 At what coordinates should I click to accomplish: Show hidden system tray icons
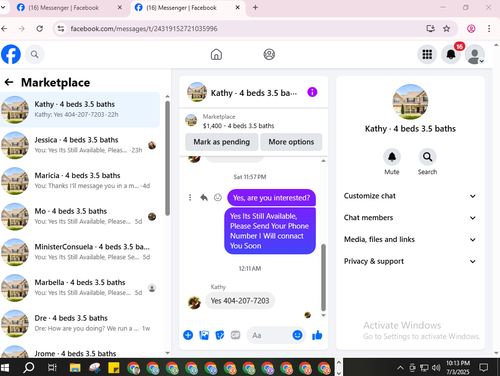coord(400,368)
